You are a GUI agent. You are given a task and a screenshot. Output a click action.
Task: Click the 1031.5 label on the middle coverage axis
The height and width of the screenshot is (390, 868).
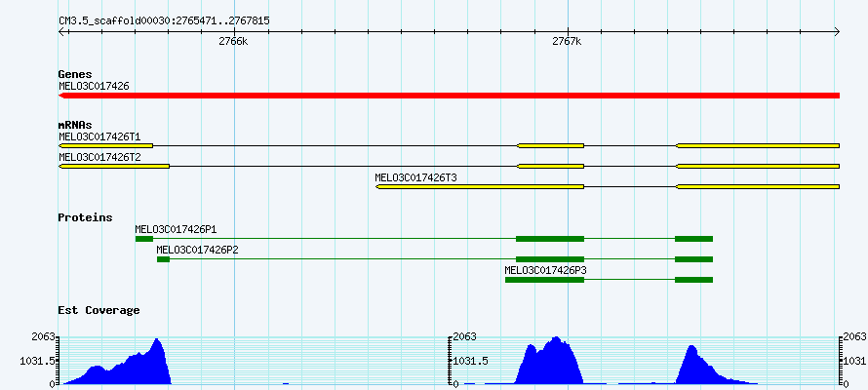471,361
